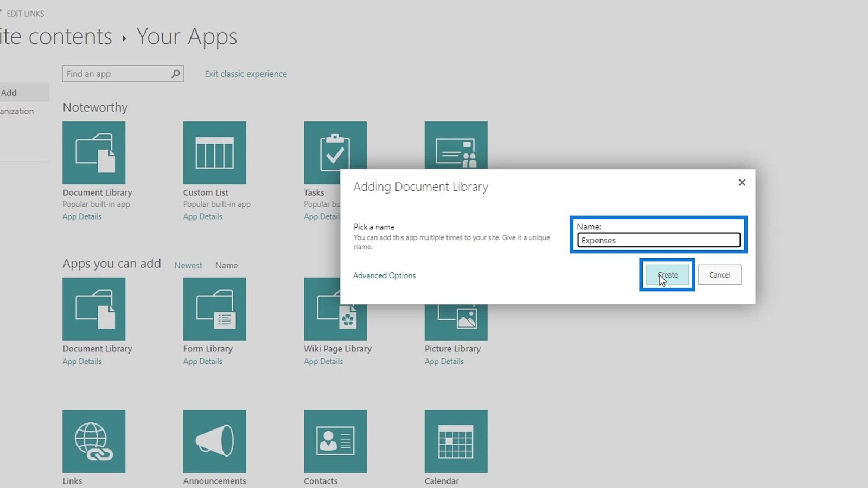Open App Details under Wiki Page Library
Image resolution: width=868 pixels, height=488 pixels.
coord(323,362)
